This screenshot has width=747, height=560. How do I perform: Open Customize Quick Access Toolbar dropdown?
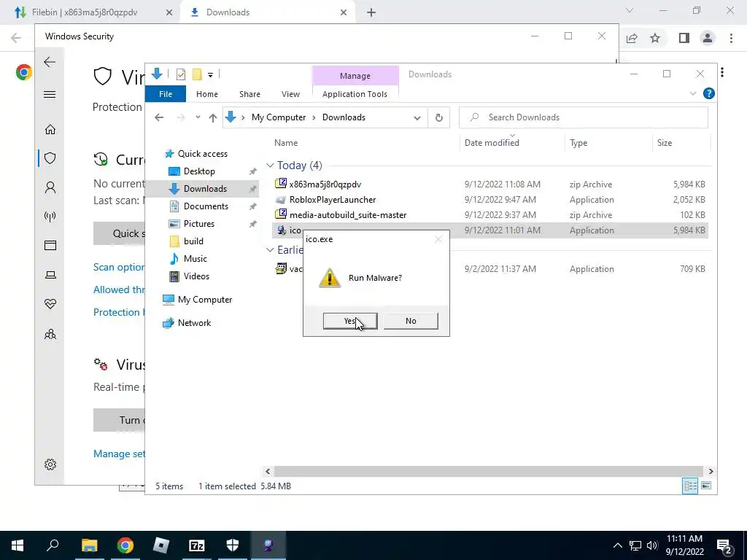[x=210, y=75]
